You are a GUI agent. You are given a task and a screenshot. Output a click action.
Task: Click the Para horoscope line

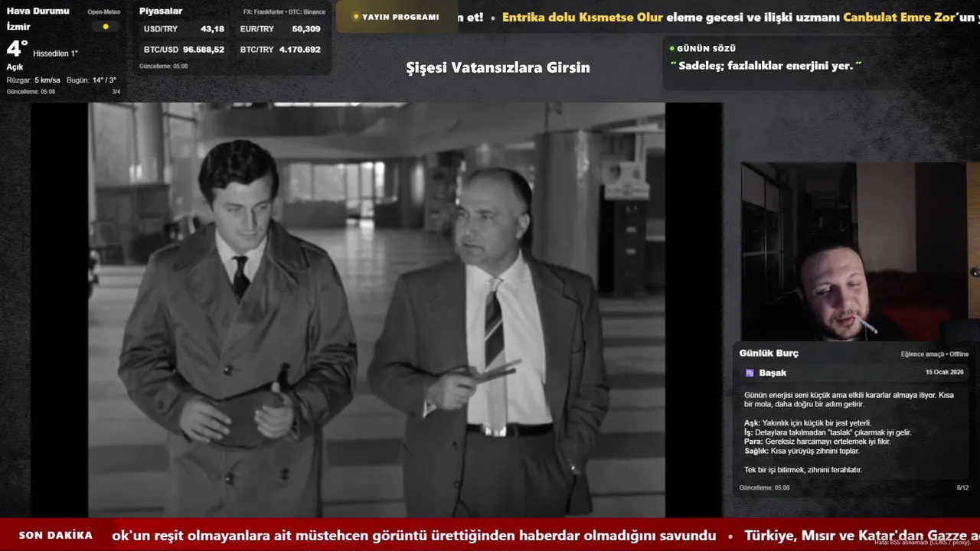click(x=817, y=442)
